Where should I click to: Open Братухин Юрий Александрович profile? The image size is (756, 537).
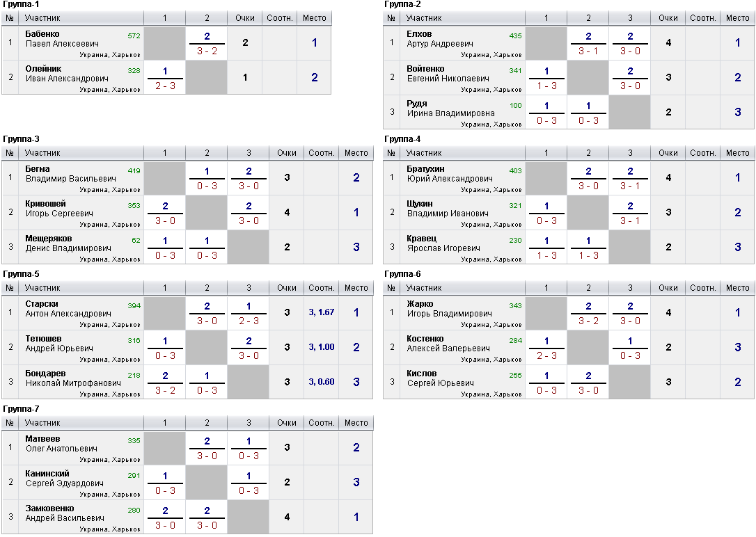click(x=450, y=174)
